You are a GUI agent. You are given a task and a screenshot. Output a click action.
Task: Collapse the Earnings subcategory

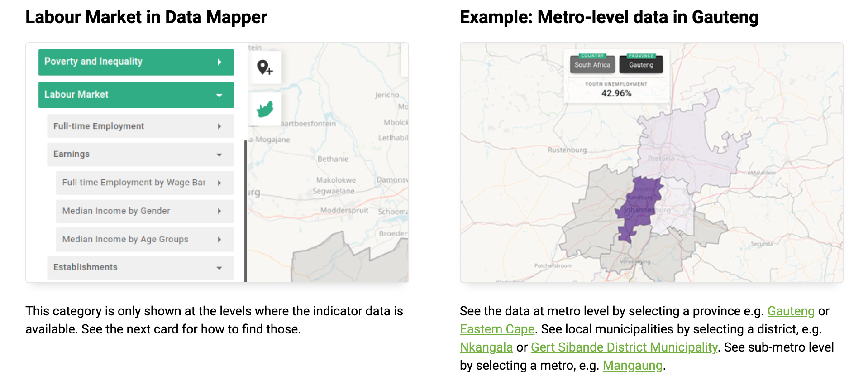[140, 154]
